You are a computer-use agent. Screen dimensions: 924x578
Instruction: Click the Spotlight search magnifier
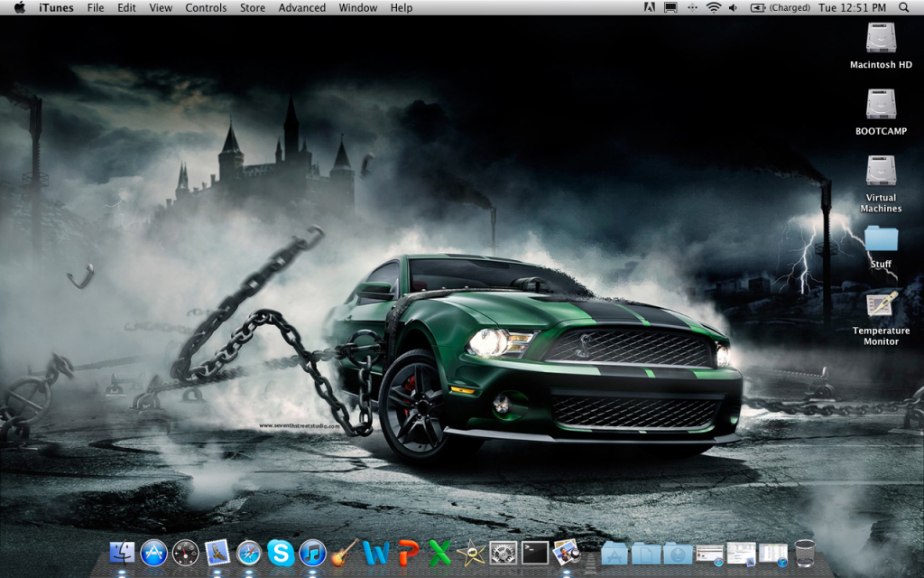[x=904, y=8]
